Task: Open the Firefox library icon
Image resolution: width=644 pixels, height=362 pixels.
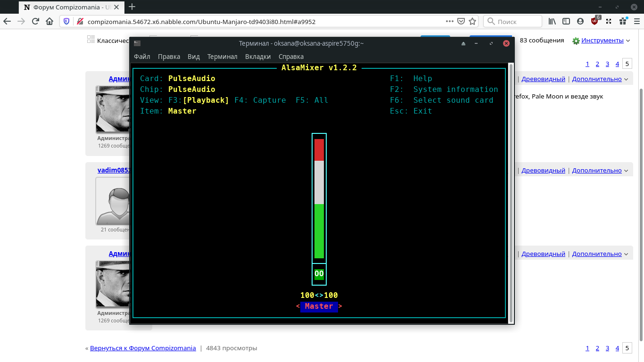Action: coord(552,21)
